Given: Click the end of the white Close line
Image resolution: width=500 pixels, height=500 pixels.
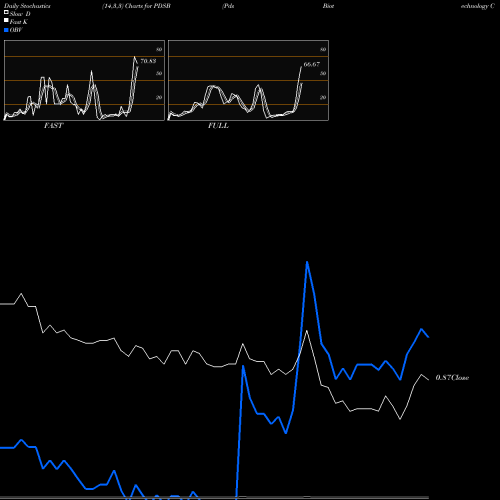Looking at the screenshot, I should (428, 379).
